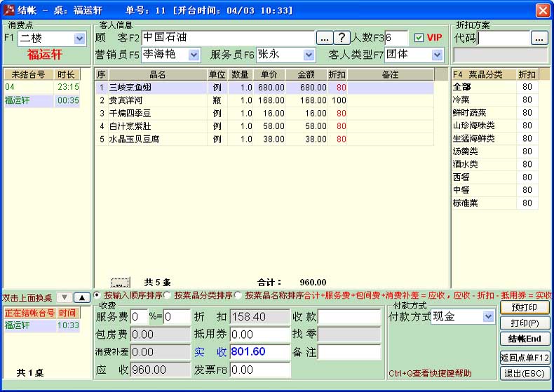Screen dimensions: 554x392
Task: Click the up arrow table-switch button
Action: click(81, 297)
